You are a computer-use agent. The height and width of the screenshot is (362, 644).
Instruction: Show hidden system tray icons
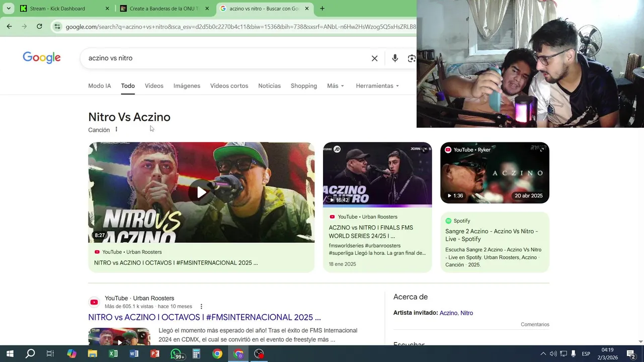543,354
